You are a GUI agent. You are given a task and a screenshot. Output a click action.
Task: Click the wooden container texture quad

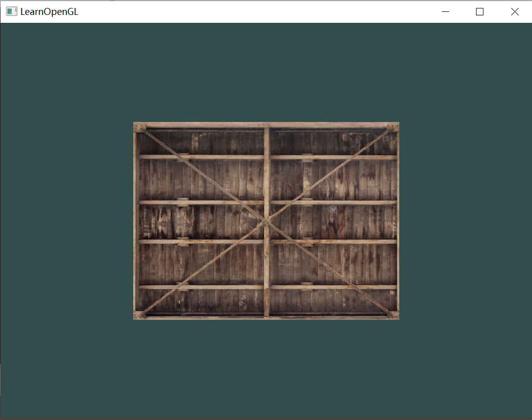click(266, 221)
